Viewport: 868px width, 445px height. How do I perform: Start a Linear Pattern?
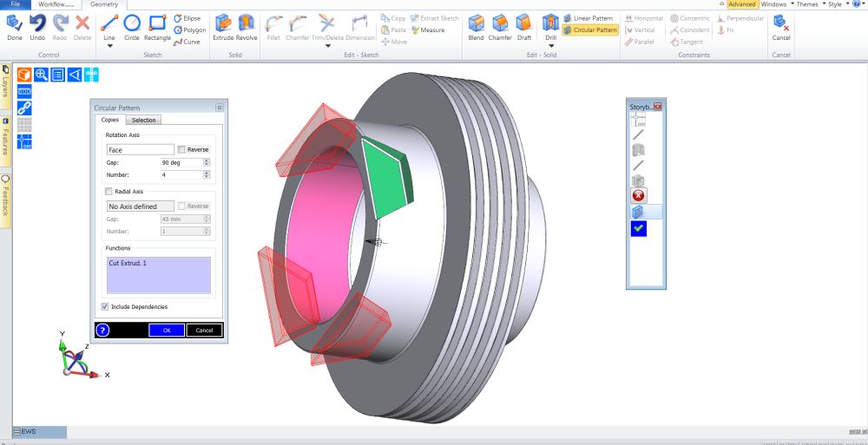pos(589,18)
